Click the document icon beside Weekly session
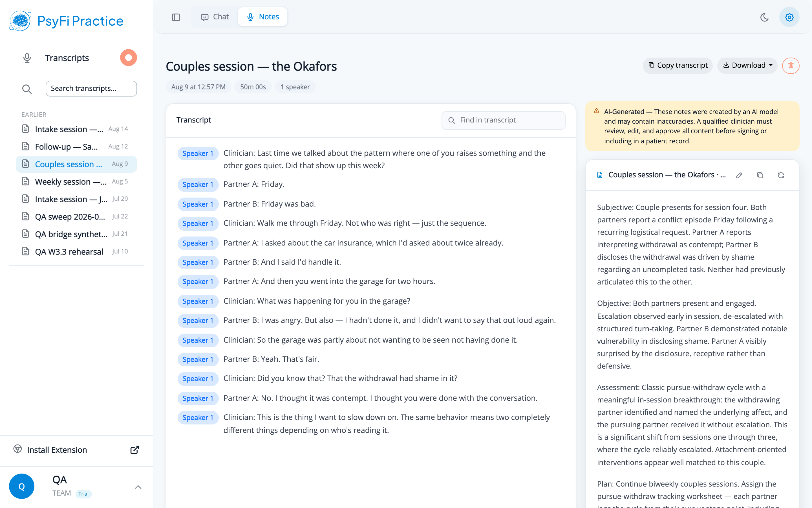This screenshot has width=812, height=508. (x=25, y=181)
